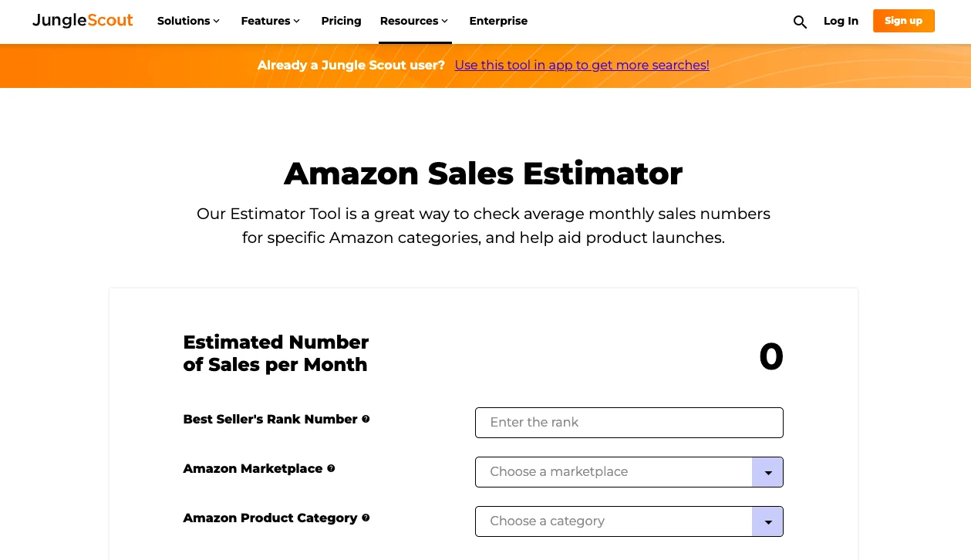Click the Jungle Scout logo
The height and width of the screenshot is (560, 971).
point(83,21)
